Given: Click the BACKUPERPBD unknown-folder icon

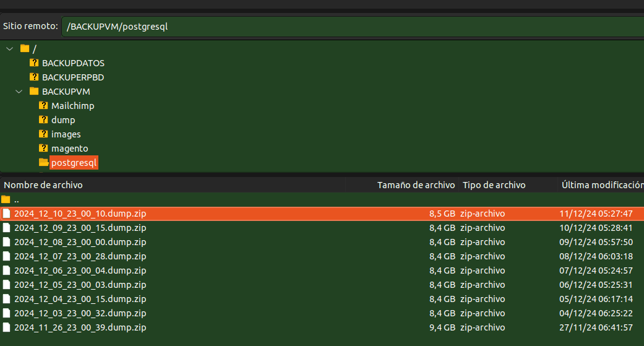Looking at the screenshot, I should 34,77.
